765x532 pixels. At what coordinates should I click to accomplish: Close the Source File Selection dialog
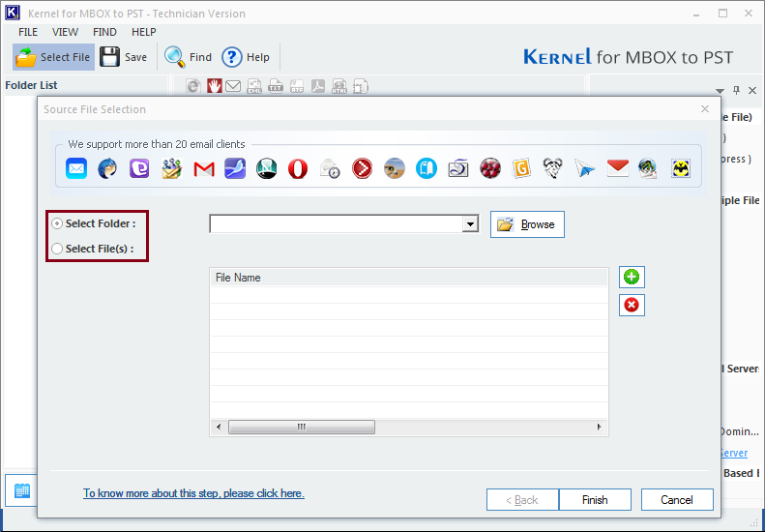(705, 109)
